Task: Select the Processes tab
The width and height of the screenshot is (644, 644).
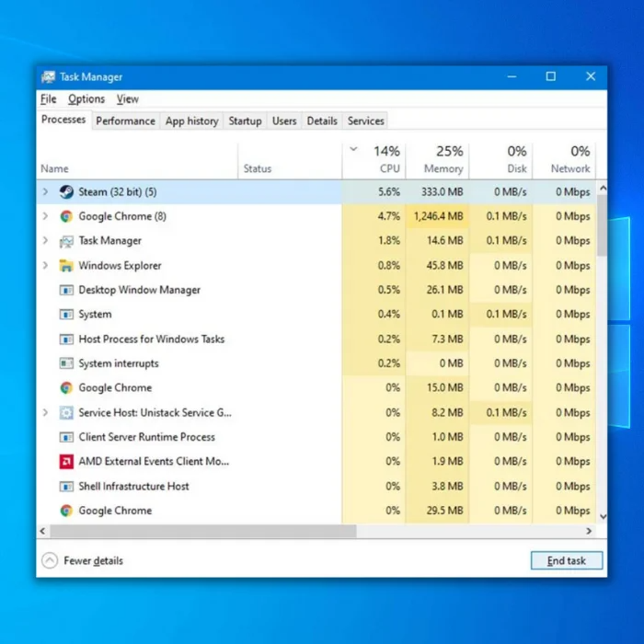Action: pyautogui.click(x=63, y=120)
